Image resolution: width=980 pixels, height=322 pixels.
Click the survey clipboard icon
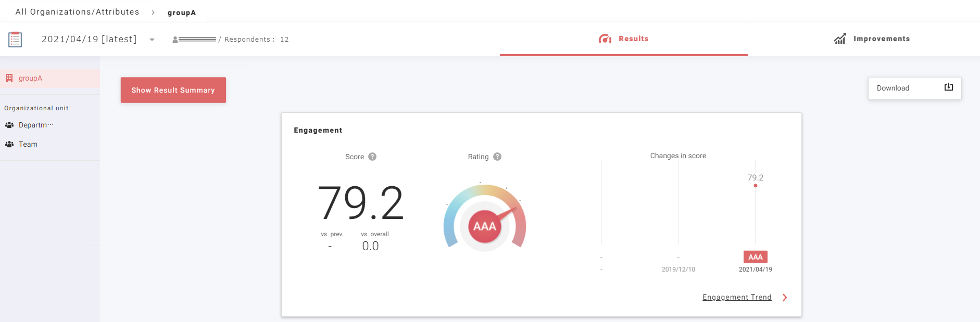point(15,40)
